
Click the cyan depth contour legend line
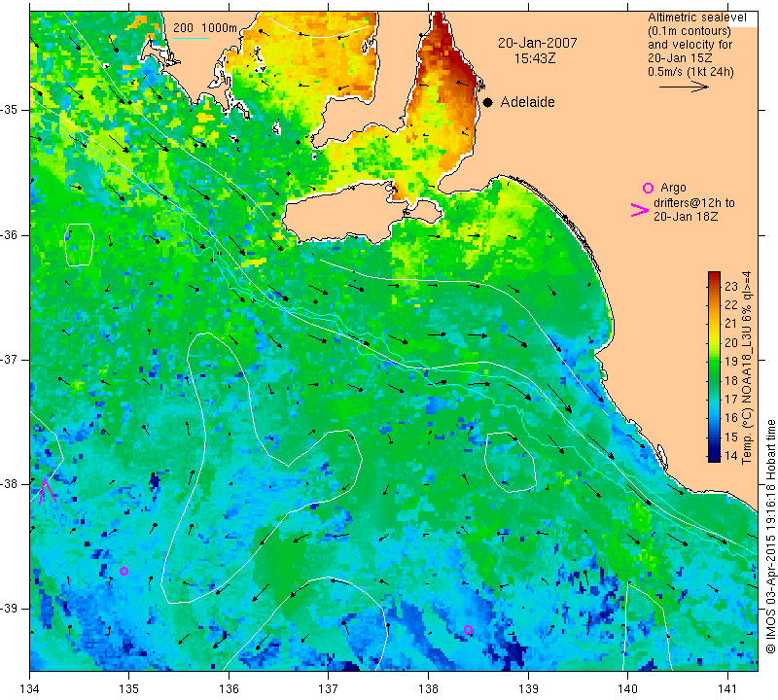[x=192, y=37]
